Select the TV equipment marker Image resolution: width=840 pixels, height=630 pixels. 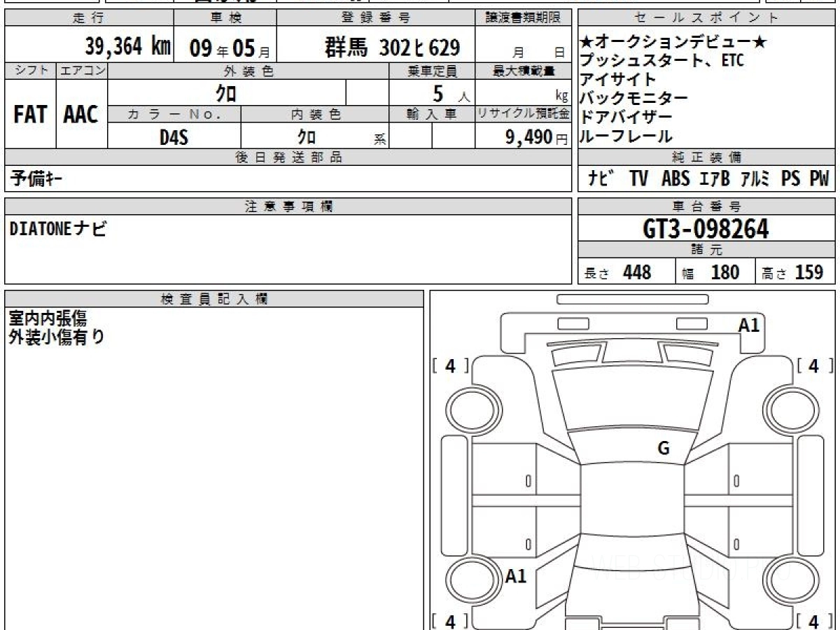638,178
